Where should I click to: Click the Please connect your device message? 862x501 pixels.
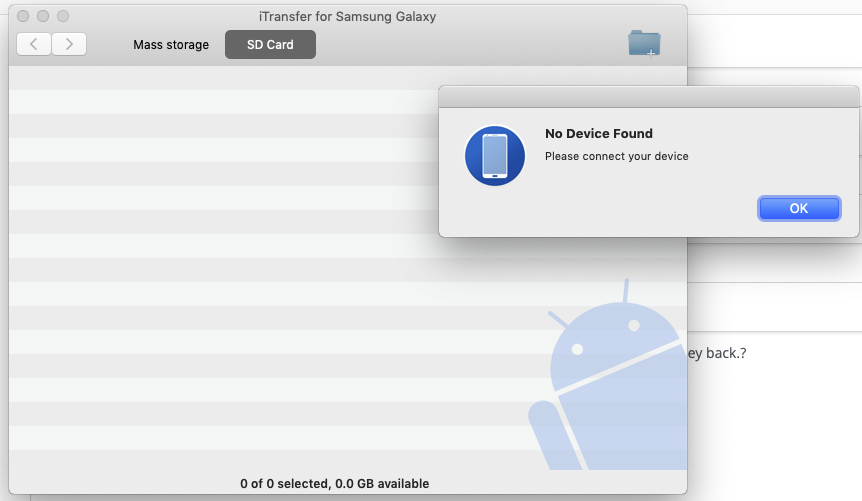616,156
